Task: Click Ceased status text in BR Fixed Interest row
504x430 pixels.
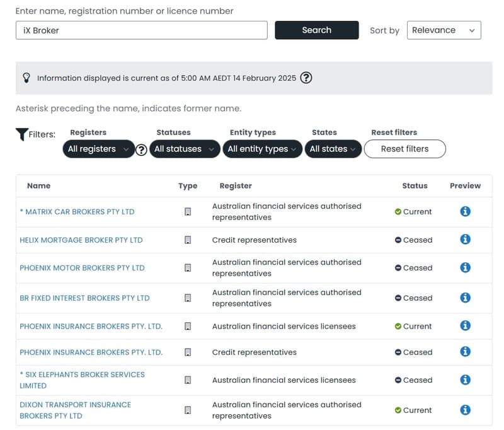Action: (x=418, y=298)
